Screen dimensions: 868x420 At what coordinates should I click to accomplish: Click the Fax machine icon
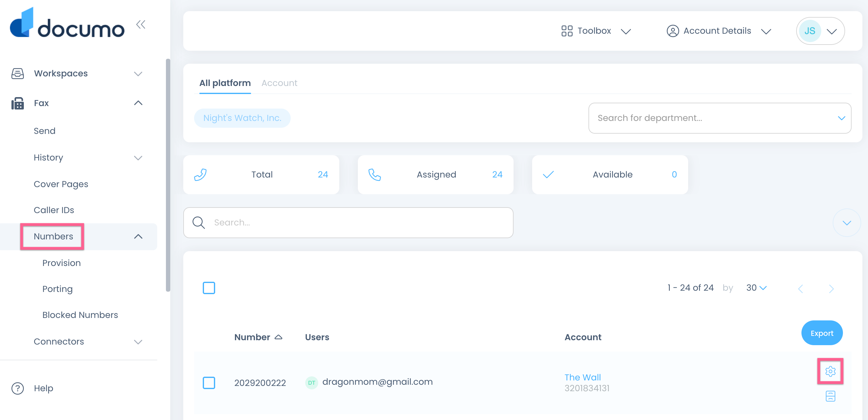(x=18, y=103)
